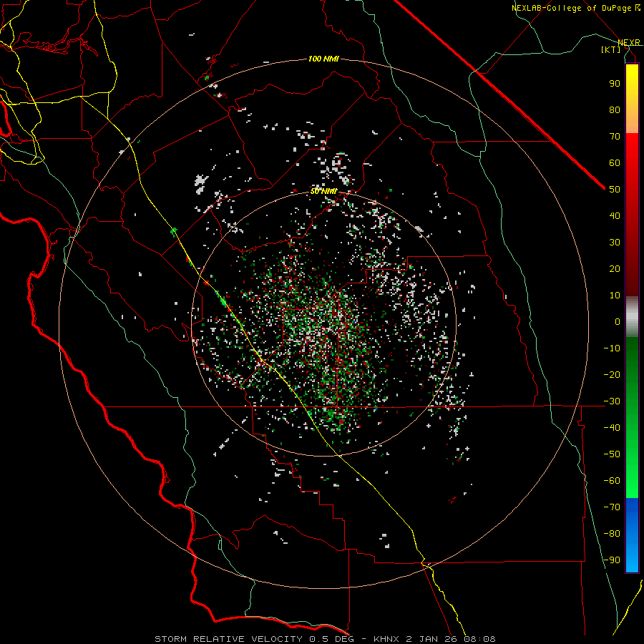Click the 80 value on velocity scale
This screenshot has width=644, height=644.
[615, 109]
